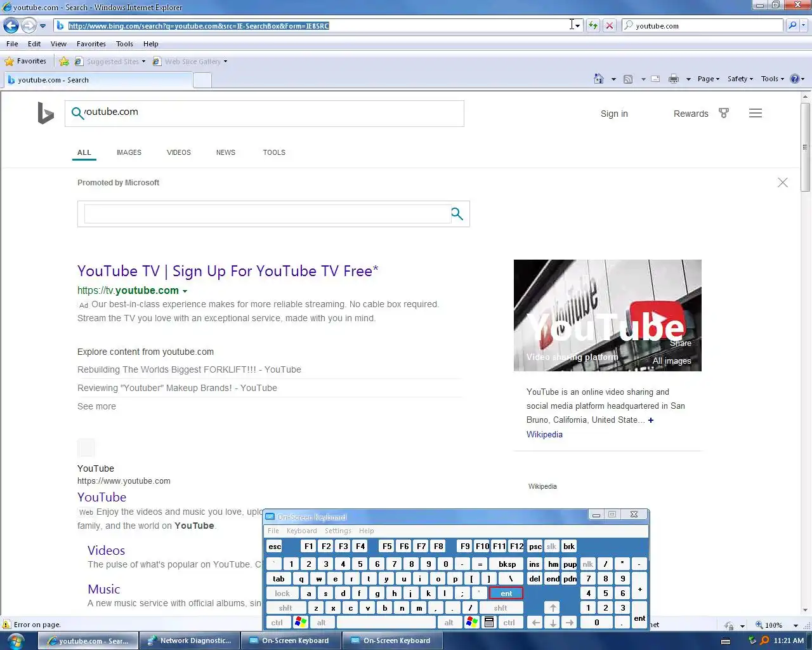Click the blue Help question mark icon
The image size is (812, 650).
pos(794,79)
